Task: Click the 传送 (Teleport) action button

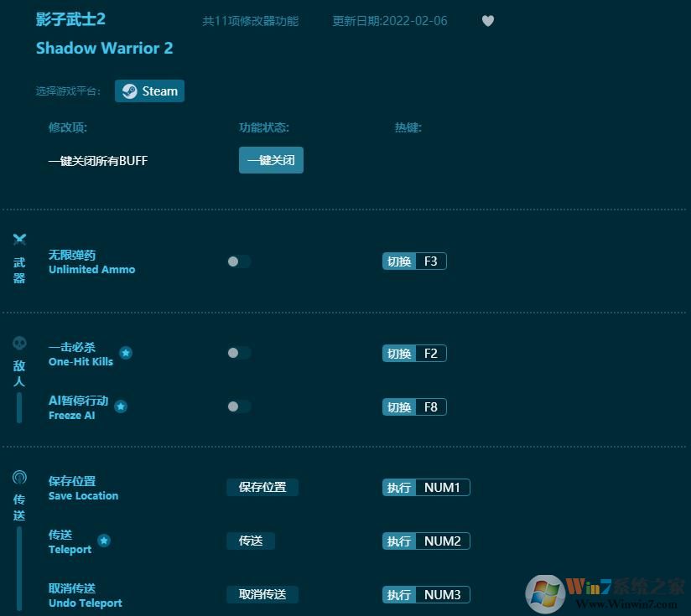Action: pos(250,541)
